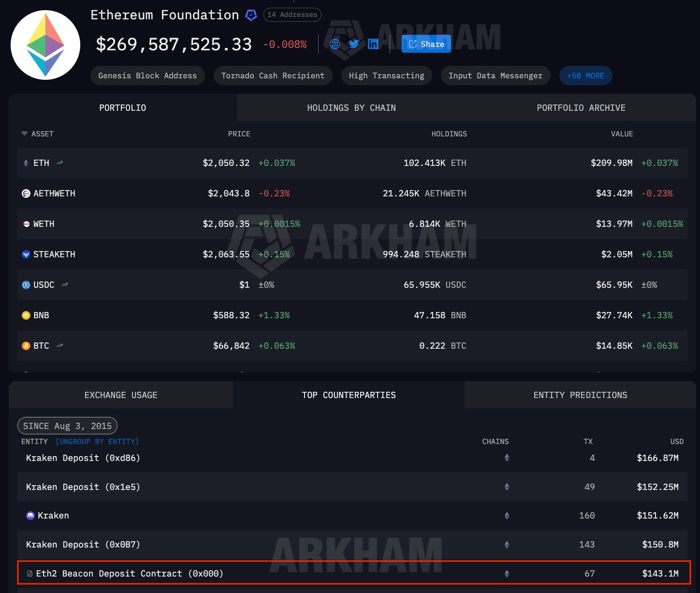Click the Twitter icon
Screen dimensions: 700x593
tap(354, 44)
